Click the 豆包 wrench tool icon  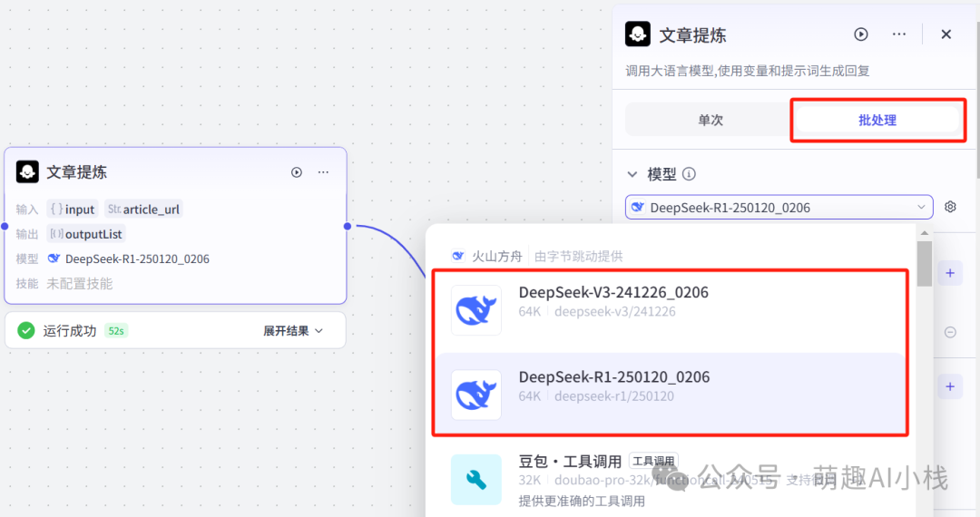click(476, 480)
